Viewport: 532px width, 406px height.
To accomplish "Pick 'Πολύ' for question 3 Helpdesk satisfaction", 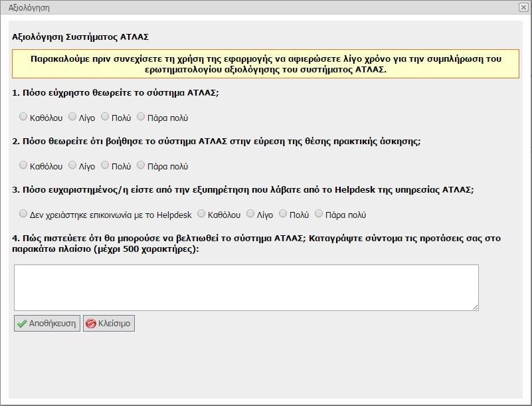I will pyautogui.click(x=283, y=214).
